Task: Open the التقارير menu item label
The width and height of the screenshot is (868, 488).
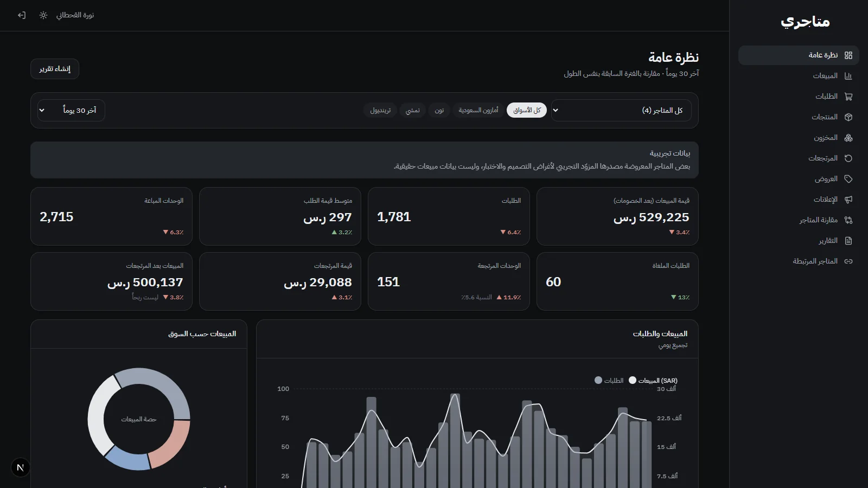Action: (x=828, y=241)
